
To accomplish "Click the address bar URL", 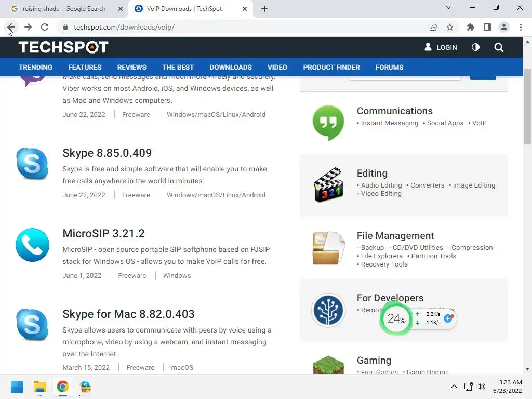I will [124, 27].
